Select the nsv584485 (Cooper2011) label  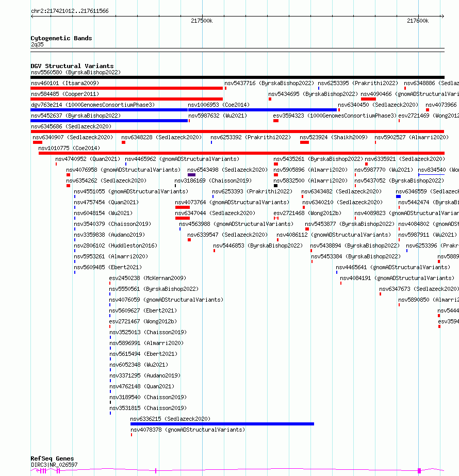click(x=65, y=94)
